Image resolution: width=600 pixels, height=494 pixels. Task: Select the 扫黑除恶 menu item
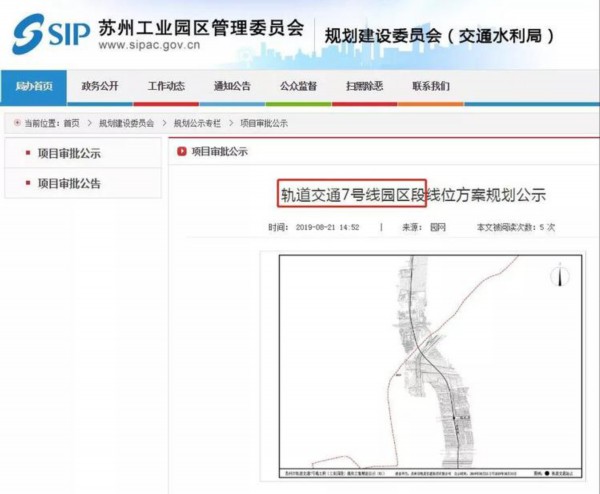coord(364,86)
